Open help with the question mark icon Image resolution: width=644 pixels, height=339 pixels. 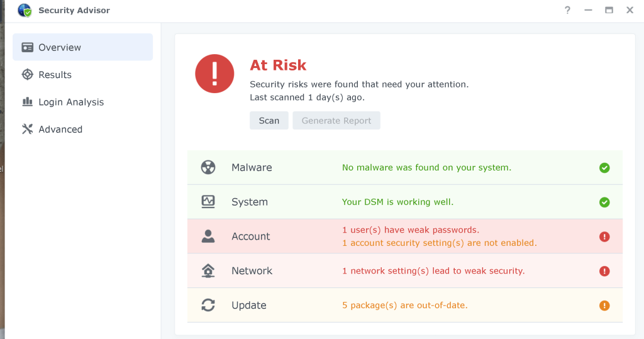point(567,10)
